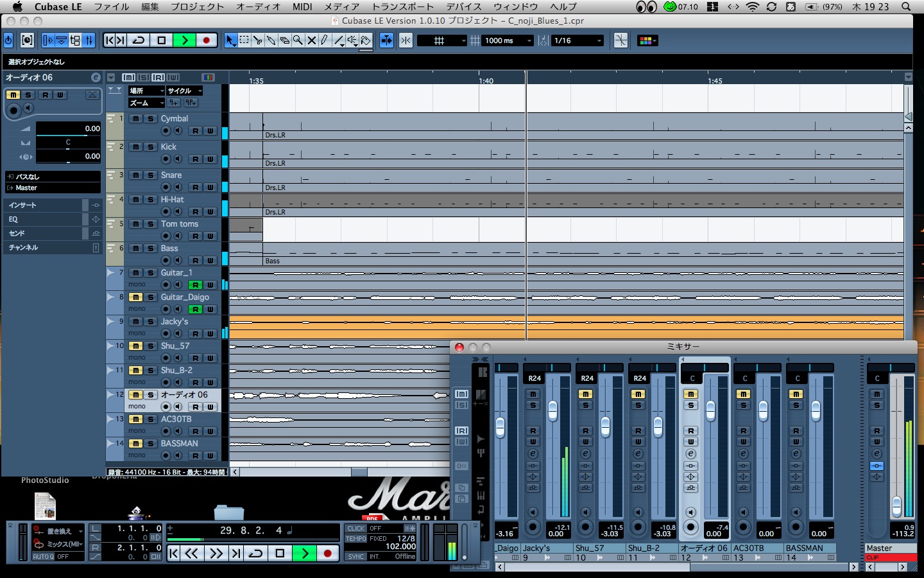
Task: Edit Jacky's channel settings in the mixer
Action: [x=533, y=454]
